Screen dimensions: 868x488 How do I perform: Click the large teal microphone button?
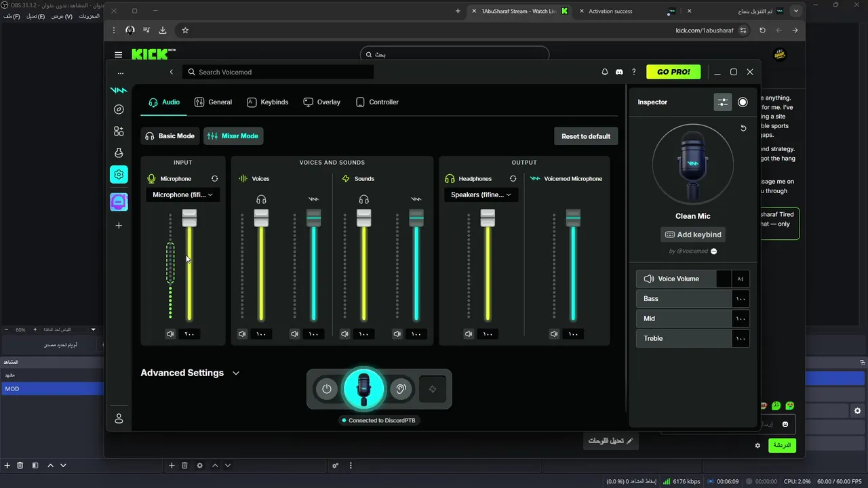pyautogui.click(x=364, y=389)
